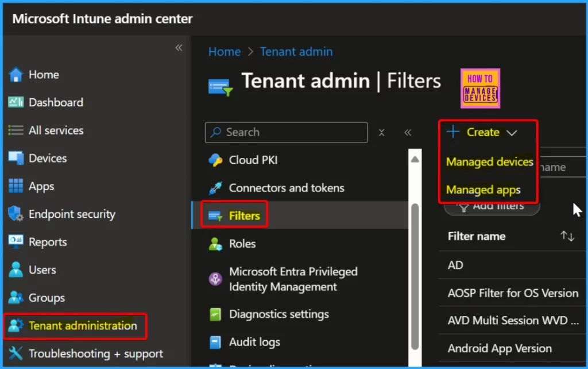The image size is (588, 369).
Task: Click the Connectors and tokens plug icon
Action: click(x=215, y=188)
